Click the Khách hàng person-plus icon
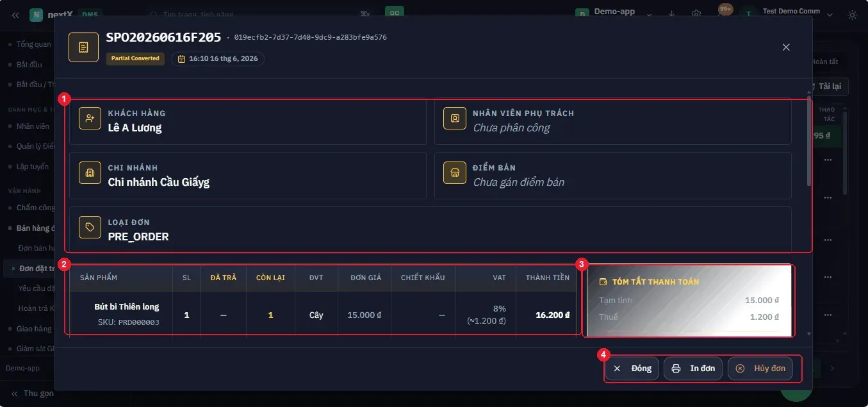 [90, 119]
